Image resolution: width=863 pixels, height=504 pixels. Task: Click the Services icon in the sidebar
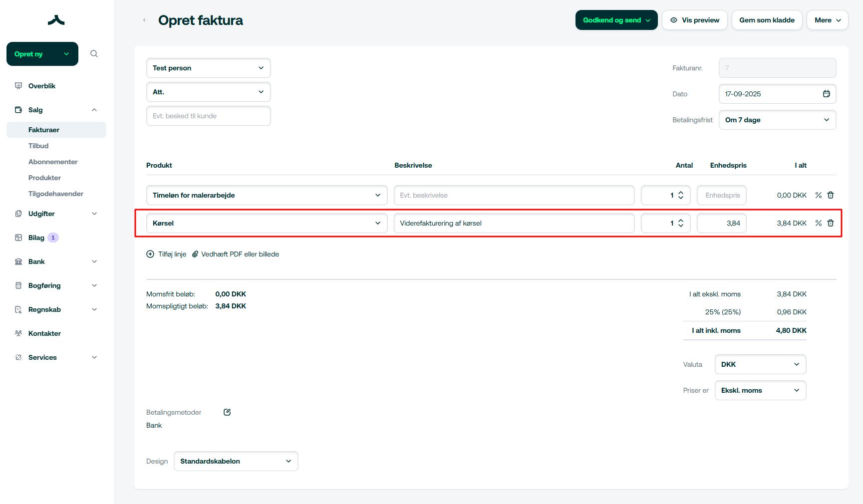(18, 357)
